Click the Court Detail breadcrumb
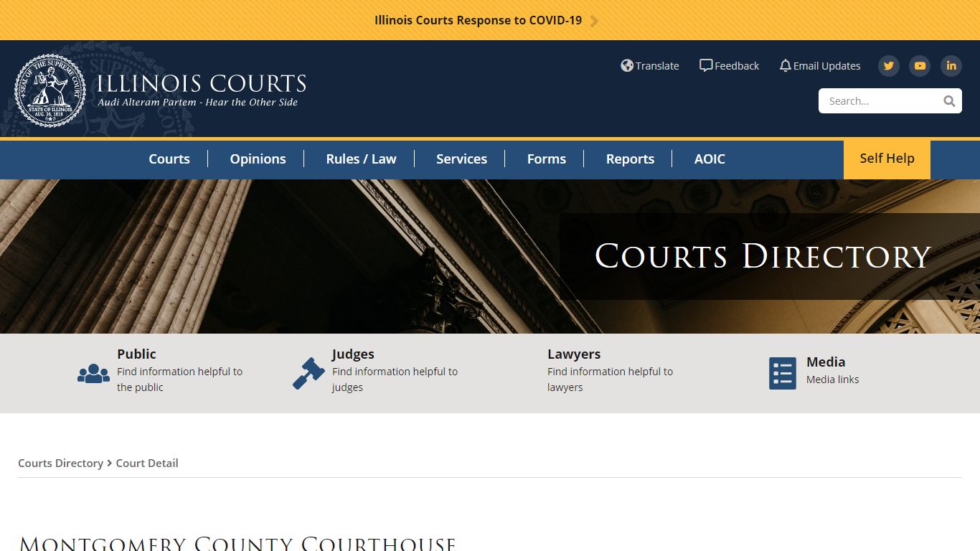Viewport: 980px width, 551px height. click(x=147, y=463)
